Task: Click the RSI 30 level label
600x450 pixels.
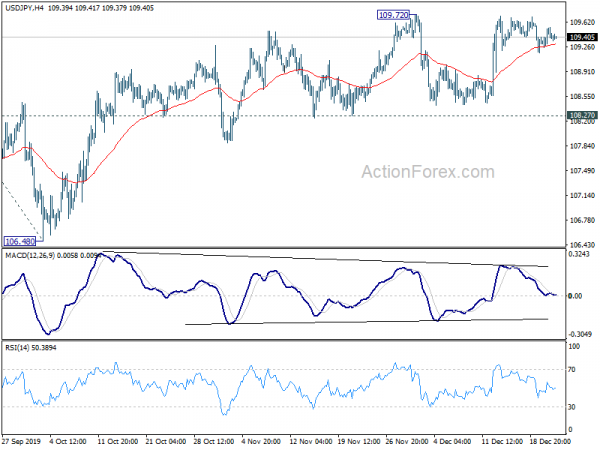Action: tap(572, 407)
